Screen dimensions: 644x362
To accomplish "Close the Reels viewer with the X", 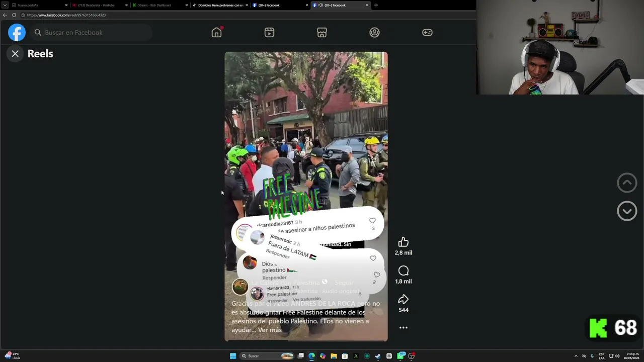I will (x=15, y=54).
